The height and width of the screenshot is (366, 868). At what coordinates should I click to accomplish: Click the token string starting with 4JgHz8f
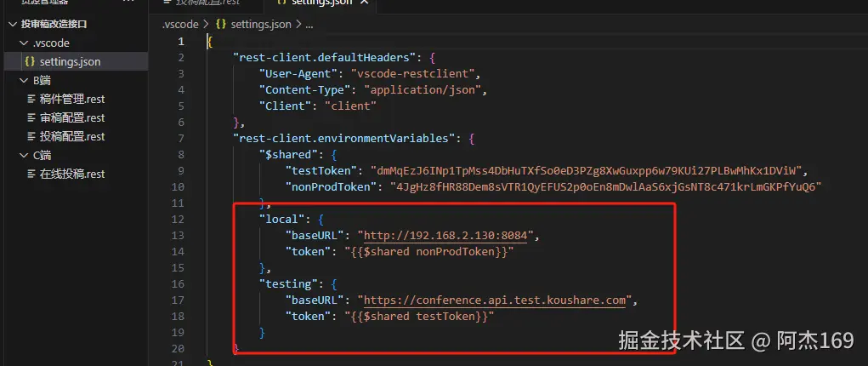coord(605,187)
